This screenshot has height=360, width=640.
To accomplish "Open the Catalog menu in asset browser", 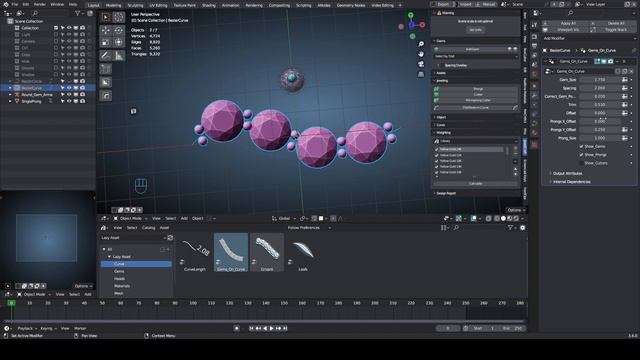I will [x=148, y=228].
